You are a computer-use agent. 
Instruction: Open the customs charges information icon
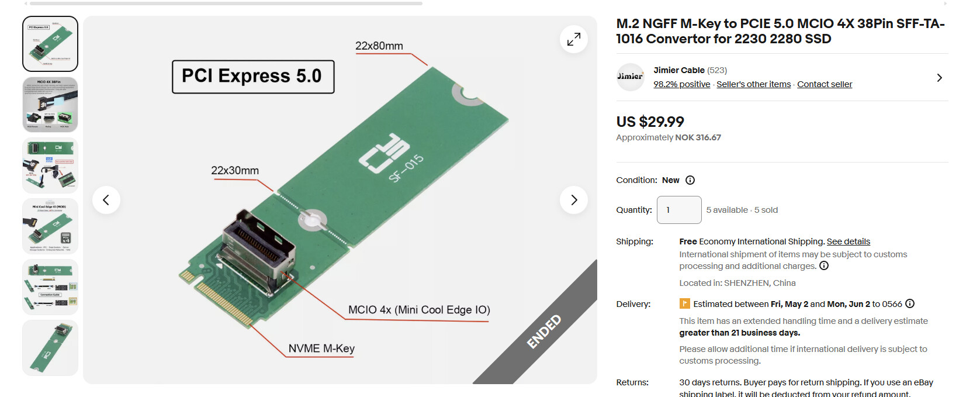click(x=824, y=265)
